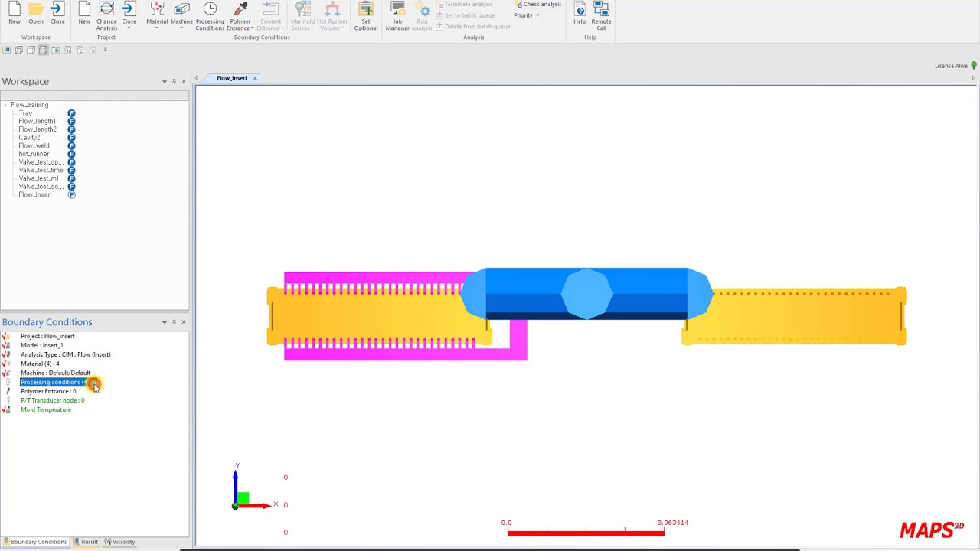Click 'Project : Flow_insert' in Boundary Conditions
The height and width of the screenshot is (551, 980).
pyautogui.click(x=47, y=336)
